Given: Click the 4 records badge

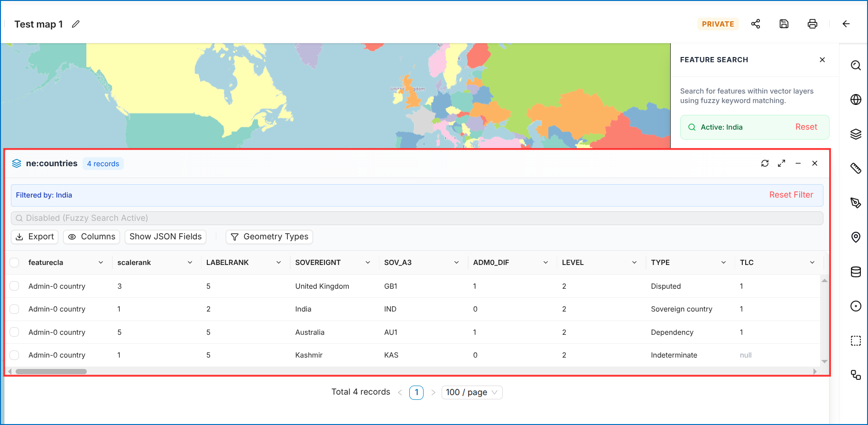Looking at the screenshot, I should (x=103, y=164).
